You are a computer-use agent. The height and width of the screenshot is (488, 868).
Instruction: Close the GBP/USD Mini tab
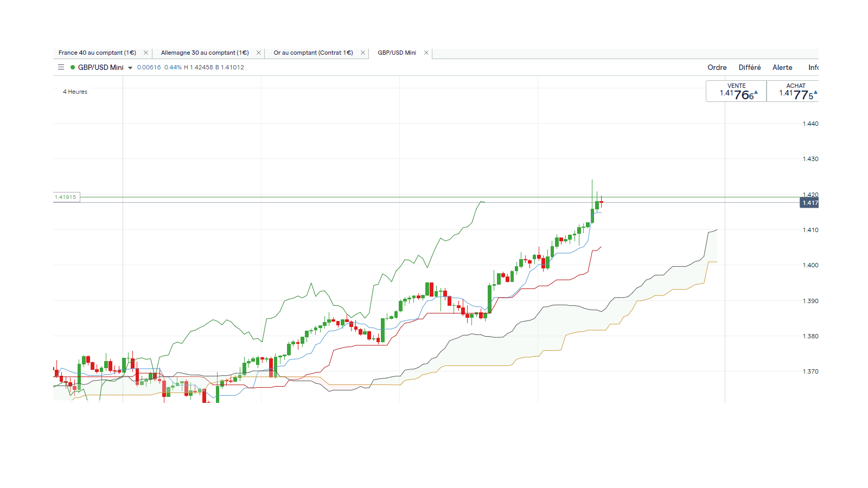pyautogui.click(x=426, y=53)
